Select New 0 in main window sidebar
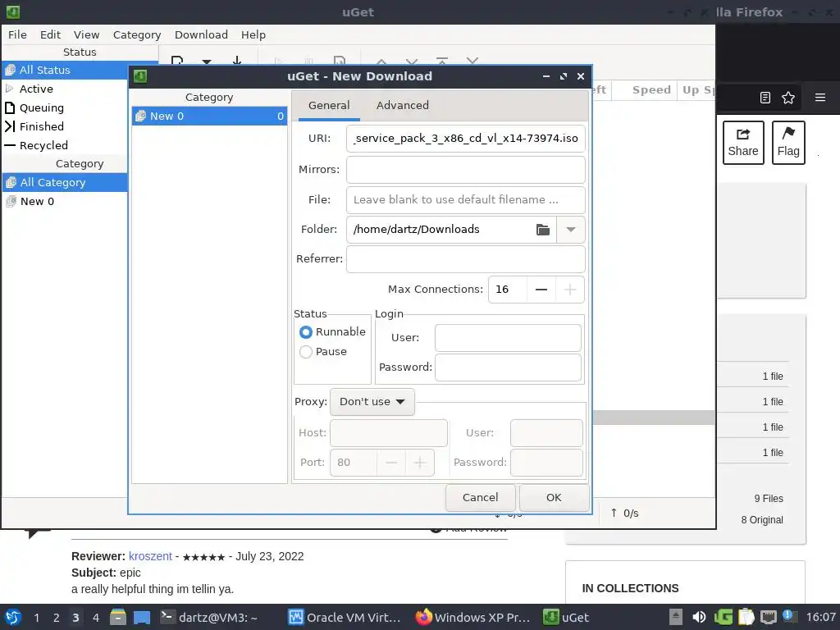Image resolution: width=840 pixels, height=630 pixels. tap(65, 202)
